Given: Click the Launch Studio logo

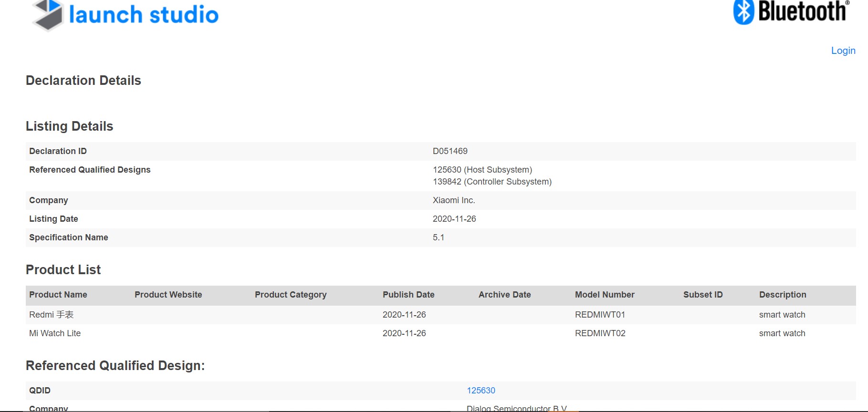Looking at the screenshot, I should point(125,15).
